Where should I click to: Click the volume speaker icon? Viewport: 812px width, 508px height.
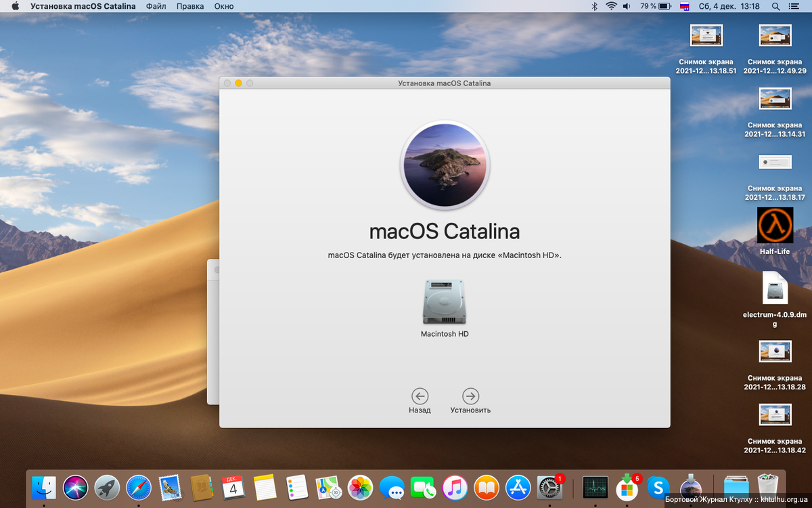(x=627, y=6)
